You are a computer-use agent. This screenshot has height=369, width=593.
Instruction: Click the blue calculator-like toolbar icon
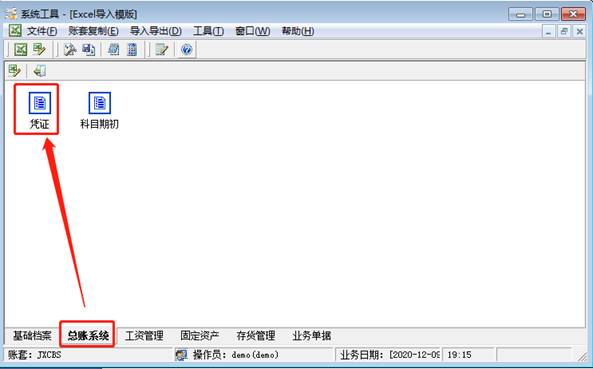(132, 50)
